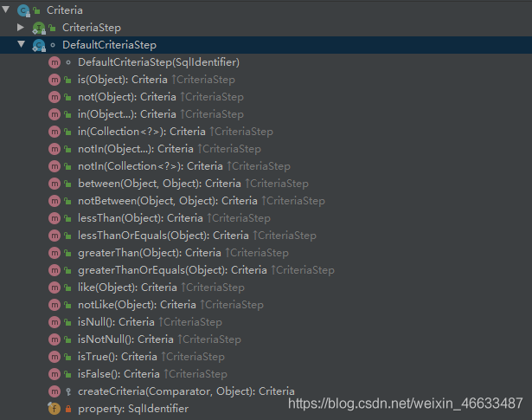
Task: Expand the CriteriaStep node
Action: pyautogui.click(x=21, y=27)
